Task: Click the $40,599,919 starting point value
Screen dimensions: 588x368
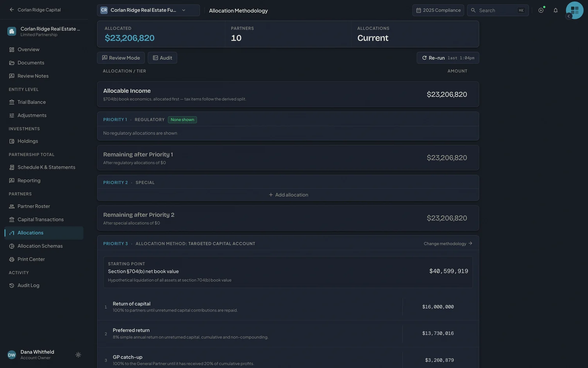Action: [x=449, y=271]
